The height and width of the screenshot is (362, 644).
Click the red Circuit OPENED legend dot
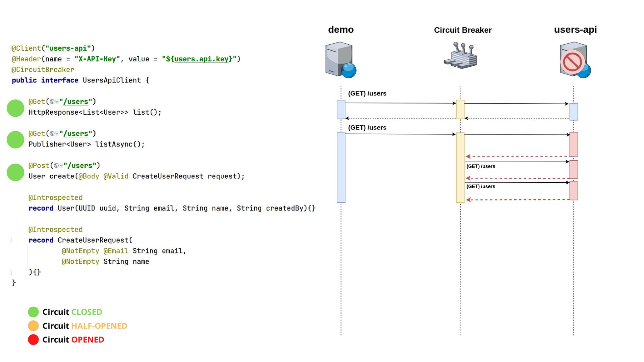[33, 340]
